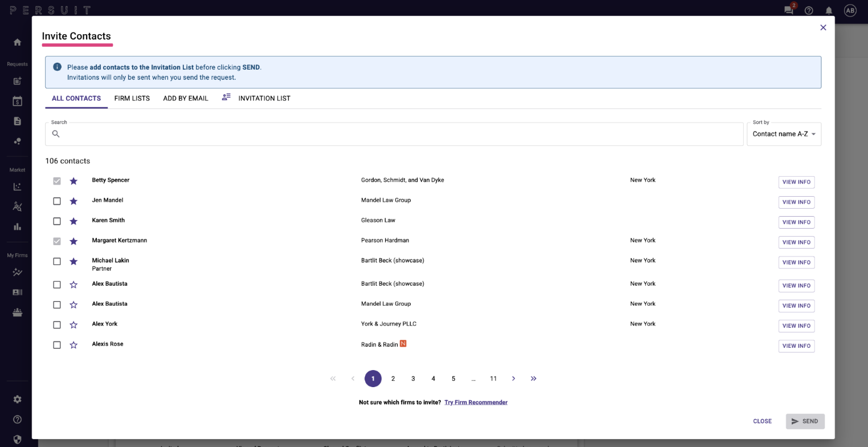Switch to Firm Lists tab
This screenshot has width=868, height=447.
(x=132, y=98)
